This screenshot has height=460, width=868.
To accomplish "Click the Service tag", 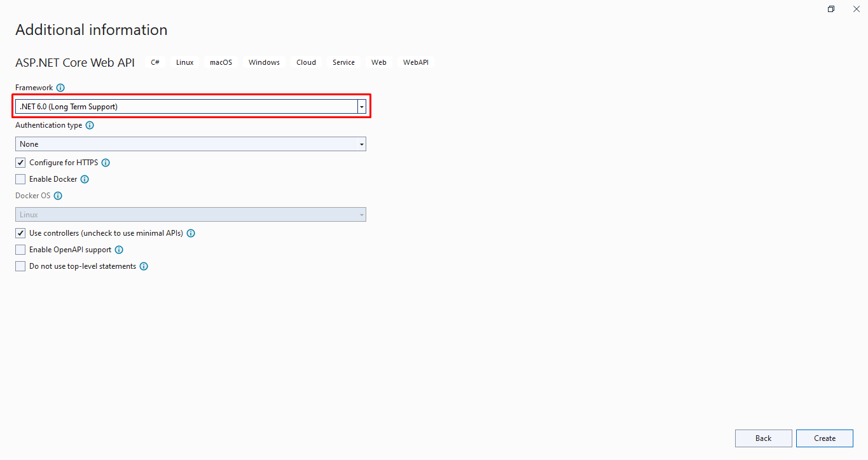I will pyautogui.click(x=343, y=62).
